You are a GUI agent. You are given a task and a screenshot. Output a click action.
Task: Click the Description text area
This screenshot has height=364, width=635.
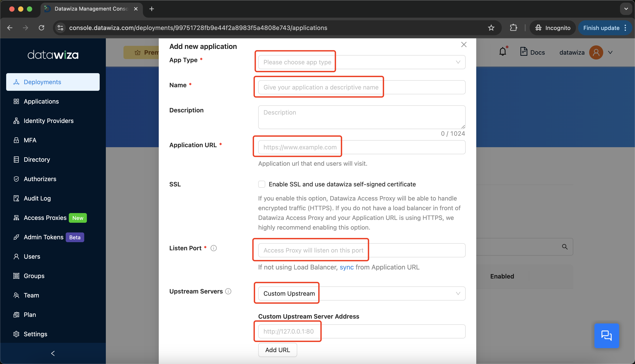362,117
